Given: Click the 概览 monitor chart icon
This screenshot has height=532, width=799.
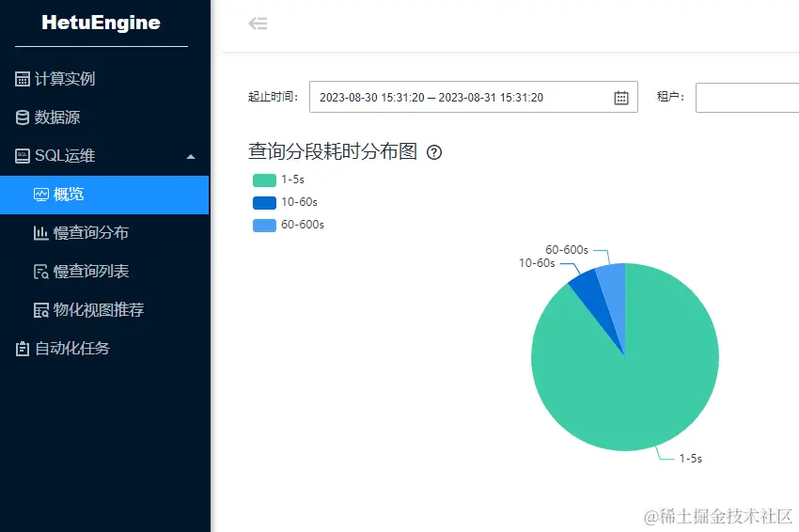Looking at the screenshot, I should 41,195.
